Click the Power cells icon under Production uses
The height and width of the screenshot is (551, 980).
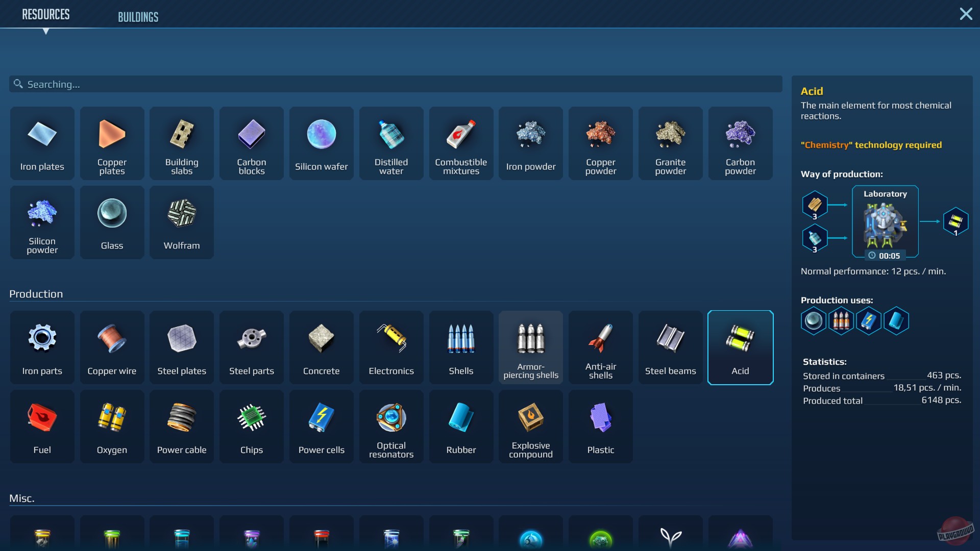click(x=869, y=321)
